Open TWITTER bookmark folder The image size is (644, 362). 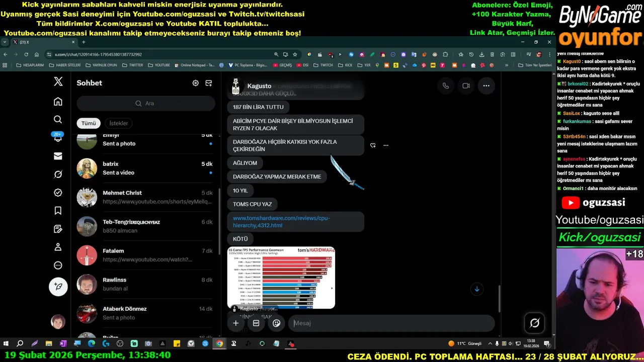pyautogui.click(x=132, y=65)
